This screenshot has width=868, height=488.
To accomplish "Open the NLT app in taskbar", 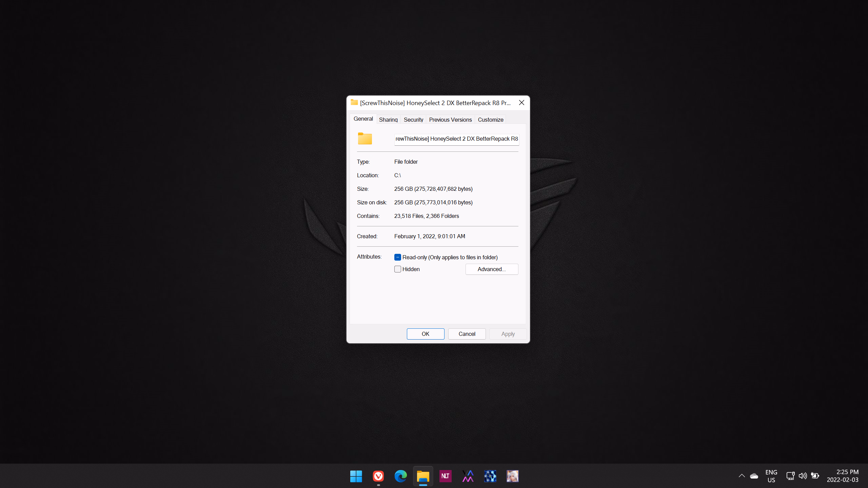I will coord(445,476).
